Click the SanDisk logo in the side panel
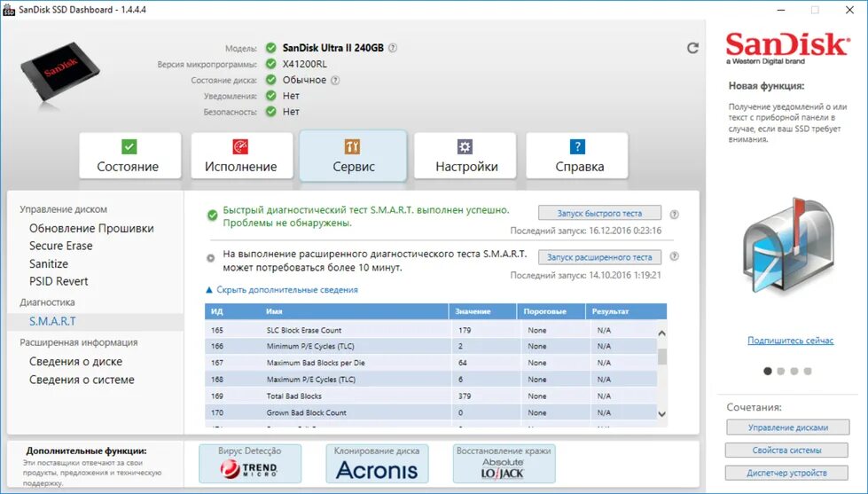 (787, 48)
